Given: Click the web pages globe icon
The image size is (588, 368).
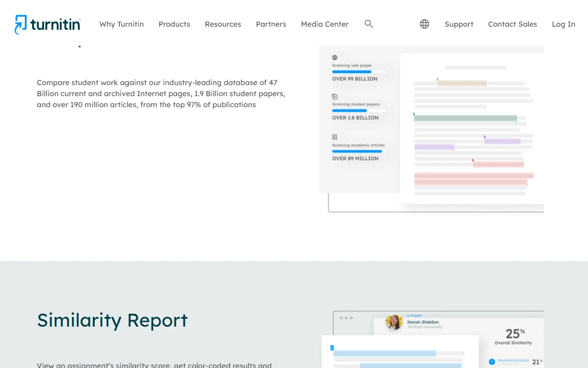Looking at the screenshot, I should point(335,57).
